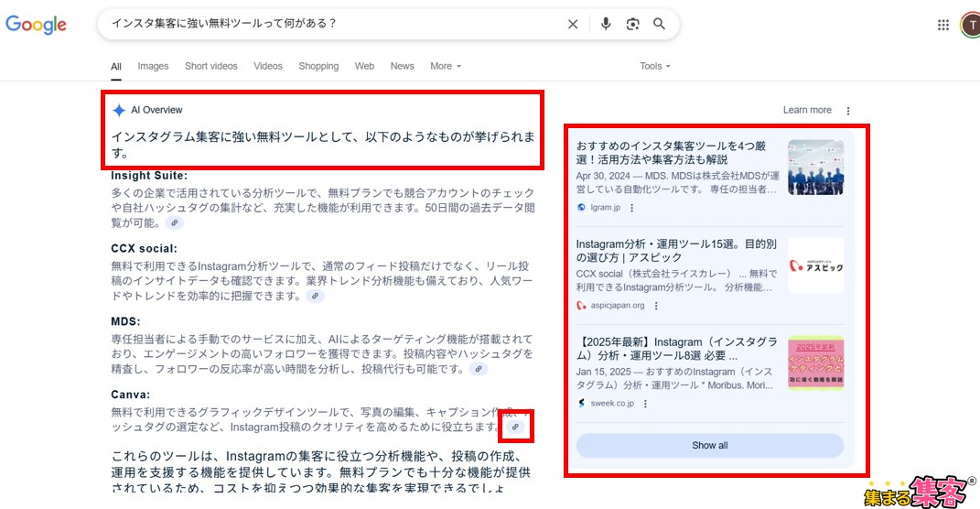Image resolution: width=980 pixels, height=509 pixels.
Task: Click source link icon after MDS text
Action: tap(479, 369)
